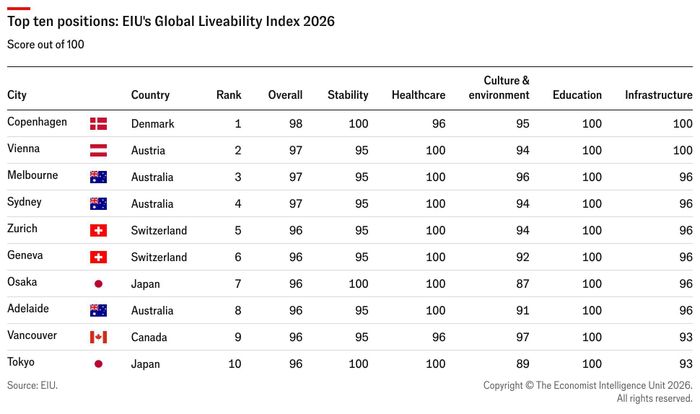
Task: Select the Overall column header
Action: [x=285, y=95]
